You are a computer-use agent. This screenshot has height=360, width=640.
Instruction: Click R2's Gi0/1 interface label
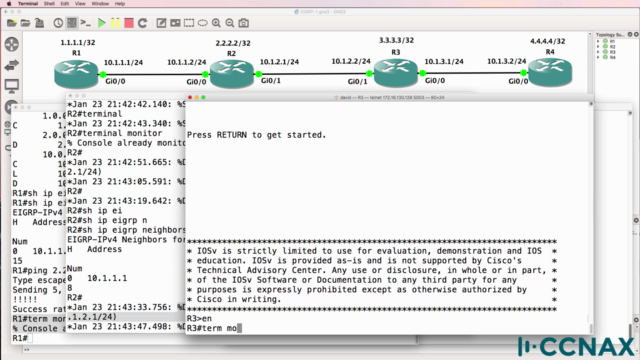pos(271,81)
